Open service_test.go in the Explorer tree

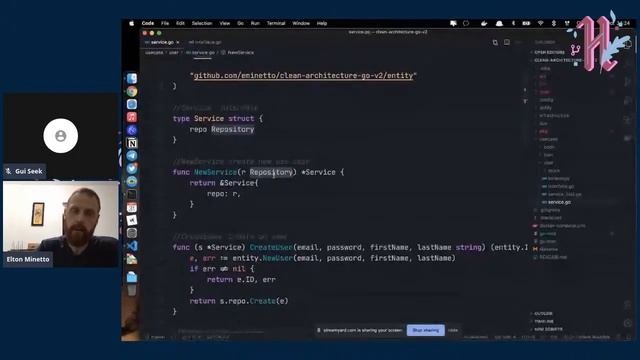coord(564,194)
